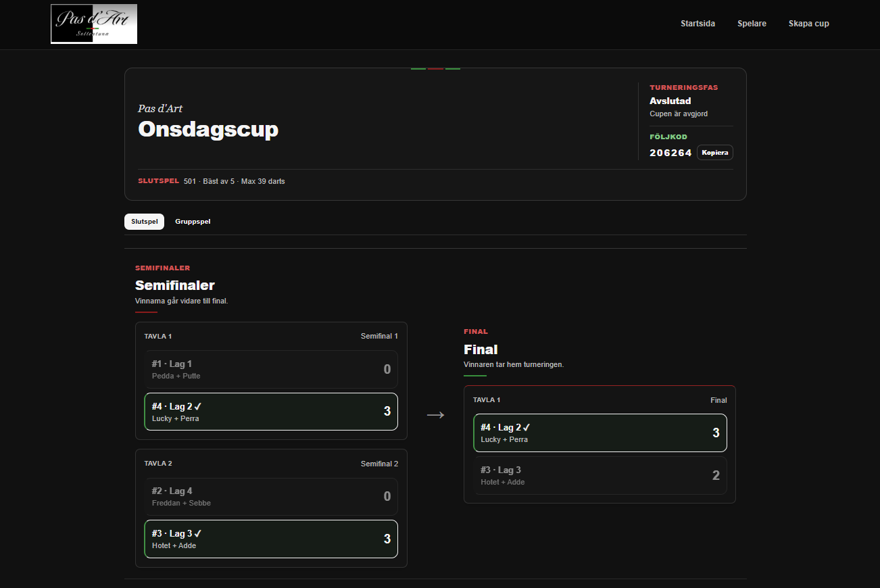The width and height of the screenshot is (880, 588).
Task: Click the Semifinal 2 label
Action: [379, 464]
